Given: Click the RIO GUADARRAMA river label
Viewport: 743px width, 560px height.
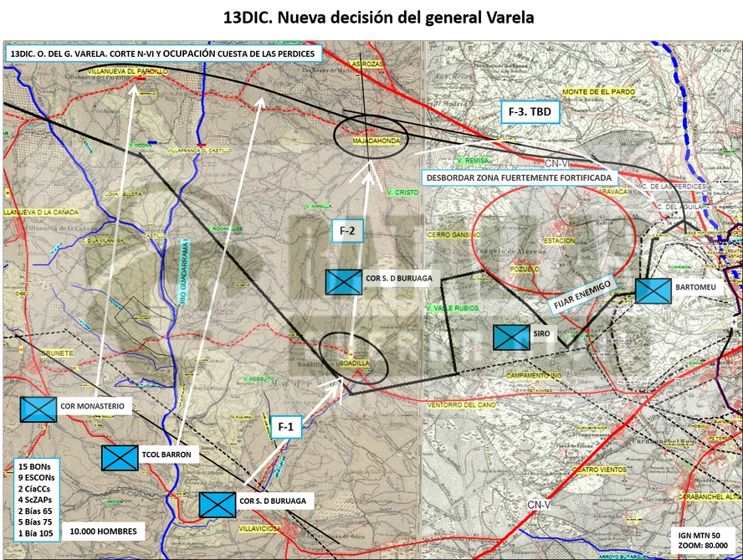Looking at the screenshot, I should (184, 272).
